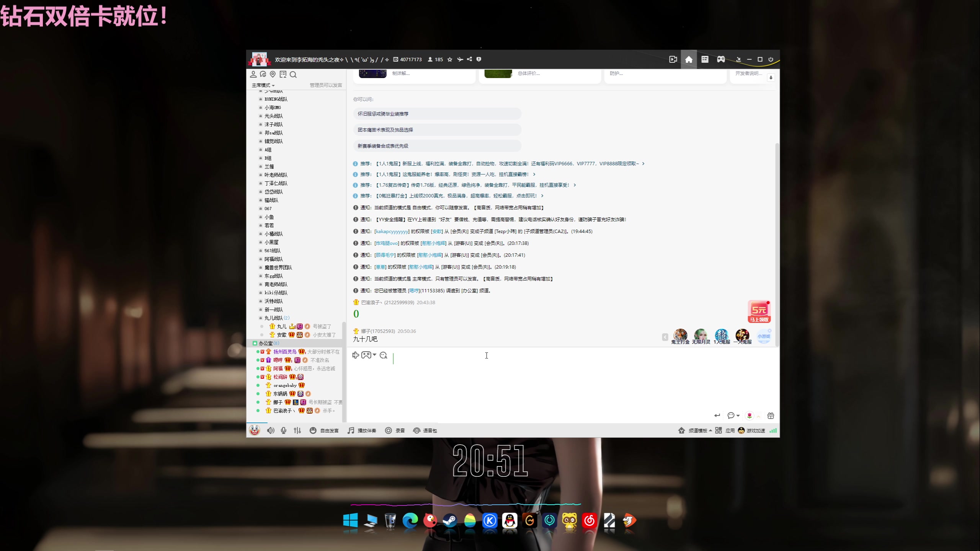
Task: Click the speaker volume icon
Action: [271, 430]
